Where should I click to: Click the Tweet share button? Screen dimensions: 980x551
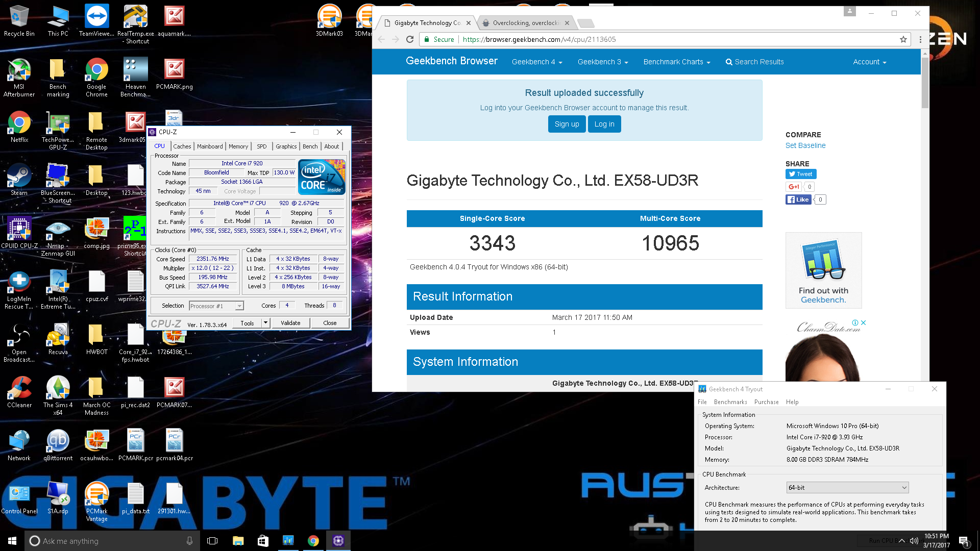[x=800, y=174]
